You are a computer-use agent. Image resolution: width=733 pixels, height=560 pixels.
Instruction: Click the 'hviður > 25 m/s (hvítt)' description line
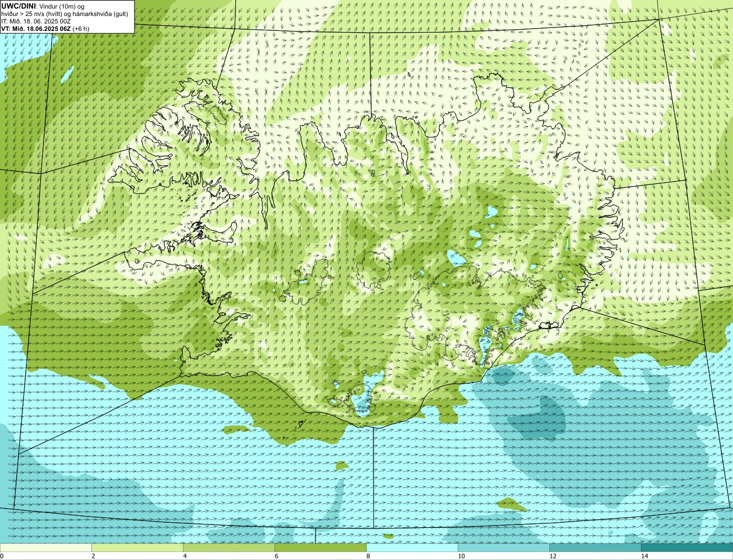tap(65, 14)
